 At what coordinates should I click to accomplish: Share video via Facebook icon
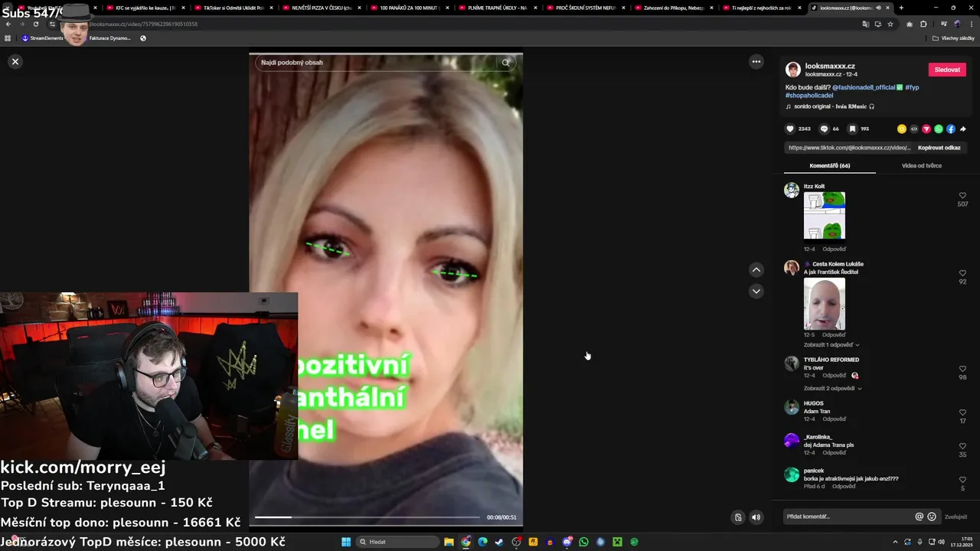coord(951,129)
